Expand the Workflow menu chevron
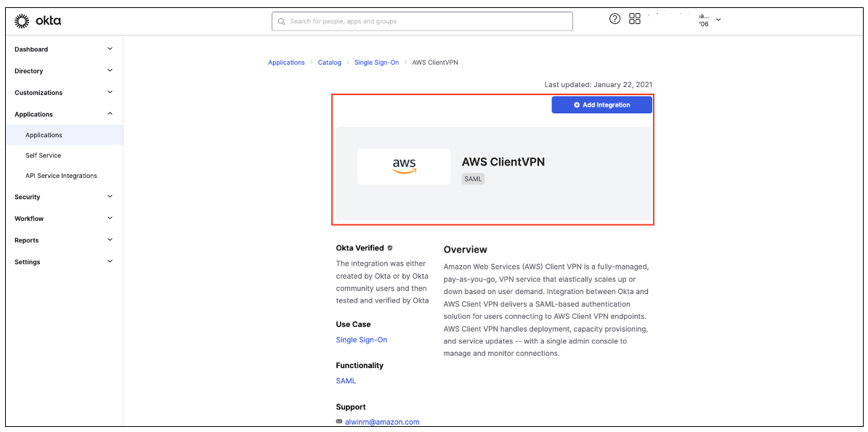This screenshot has width=868, height=432. pos(110,218)
